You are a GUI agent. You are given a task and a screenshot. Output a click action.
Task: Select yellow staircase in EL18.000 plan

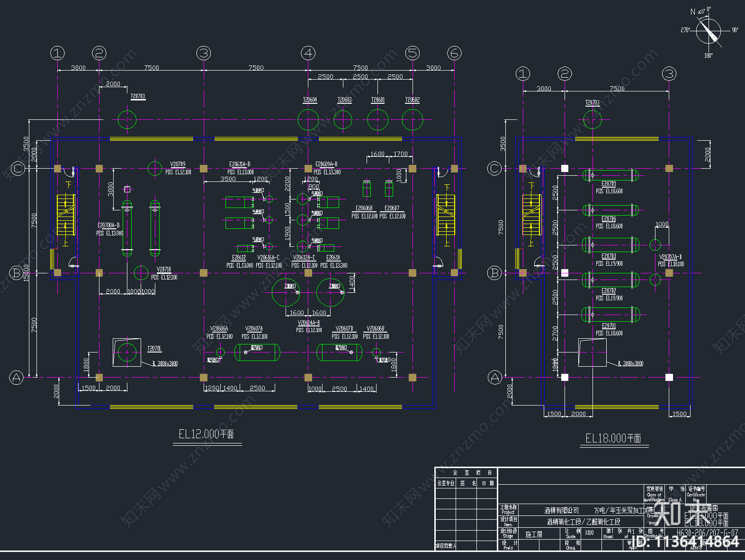531,215
